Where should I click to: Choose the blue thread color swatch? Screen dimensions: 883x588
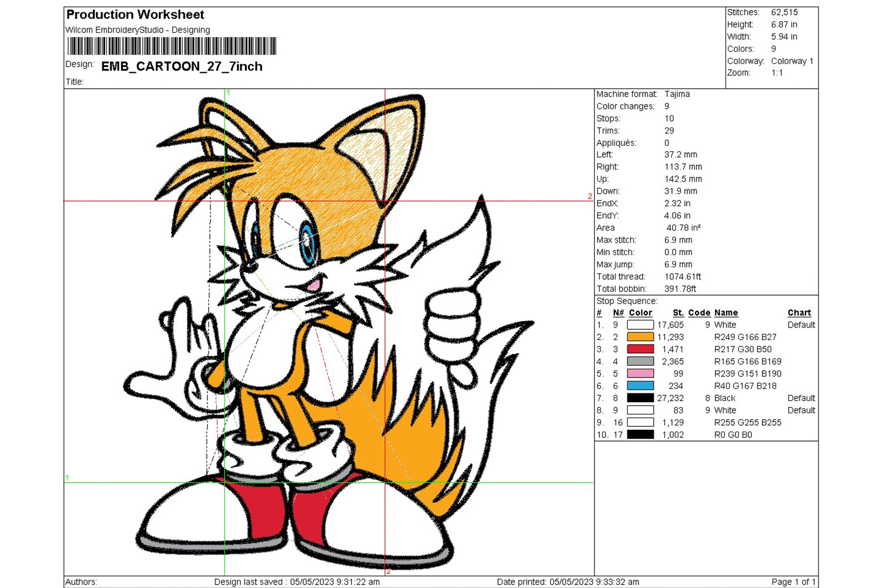coord(640,386)
